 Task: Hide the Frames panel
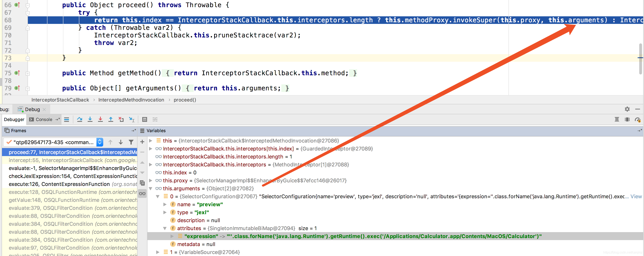click(x=134, y=130)
